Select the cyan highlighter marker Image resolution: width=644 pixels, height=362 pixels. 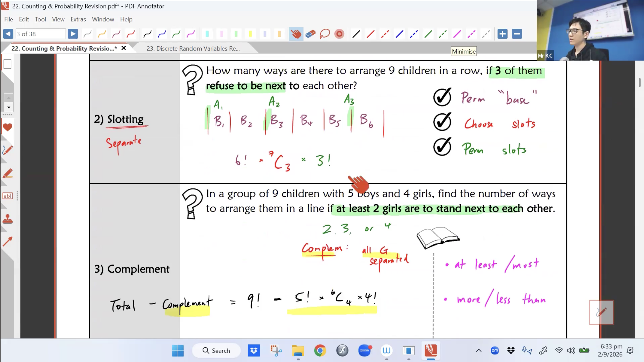tap(207, 34)
